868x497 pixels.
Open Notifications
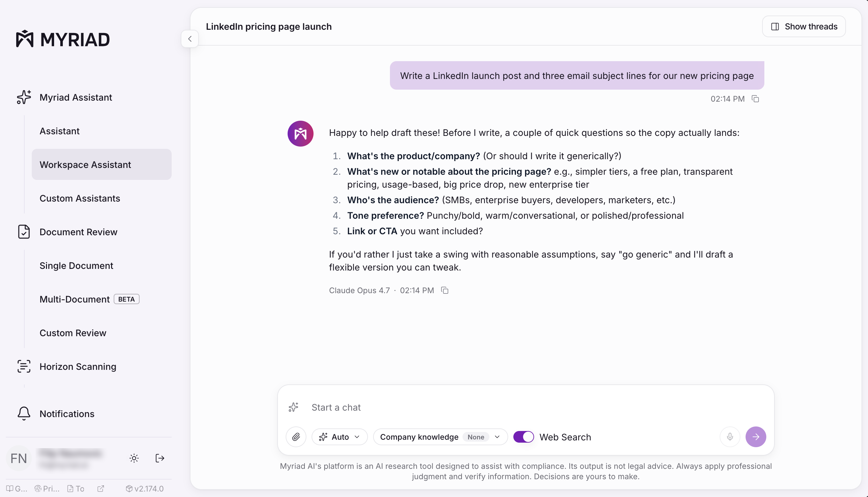pyautogui.click(x=67, y=414)
